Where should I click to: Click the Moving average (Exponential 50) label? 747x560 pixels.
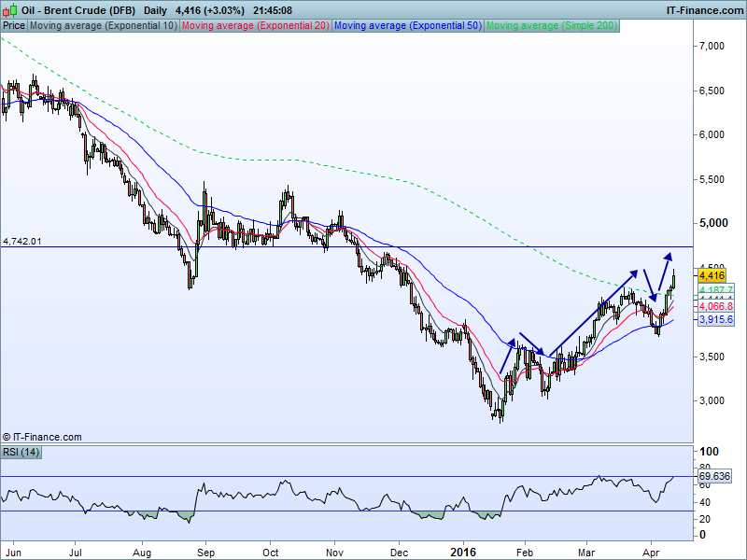pos(407,26)
